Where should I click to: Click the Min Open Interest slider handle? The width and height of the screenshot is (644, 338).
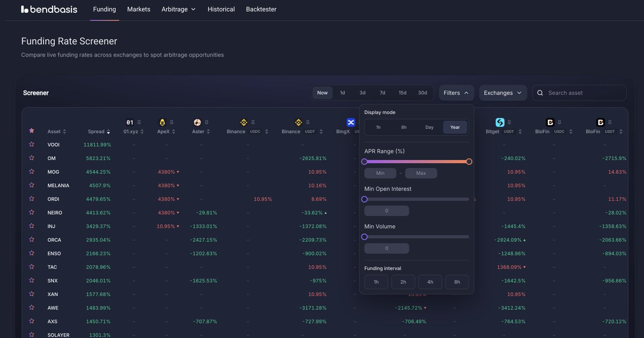(364, 199)
